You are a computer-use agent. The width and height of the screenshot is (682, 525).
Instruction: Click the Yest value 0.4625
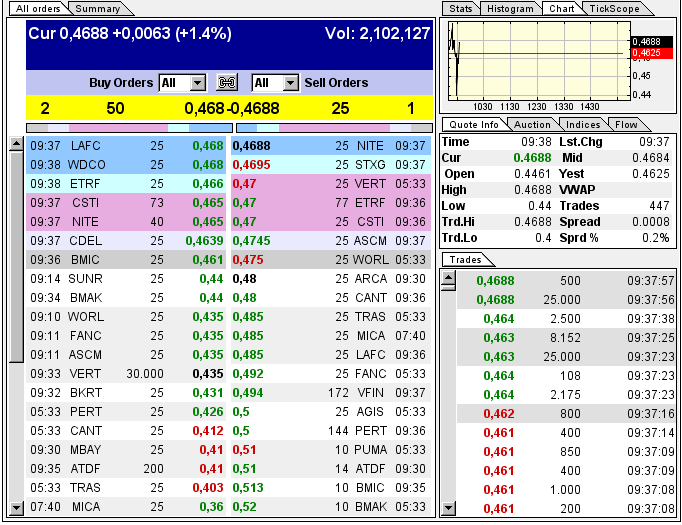tap(651, 174)
